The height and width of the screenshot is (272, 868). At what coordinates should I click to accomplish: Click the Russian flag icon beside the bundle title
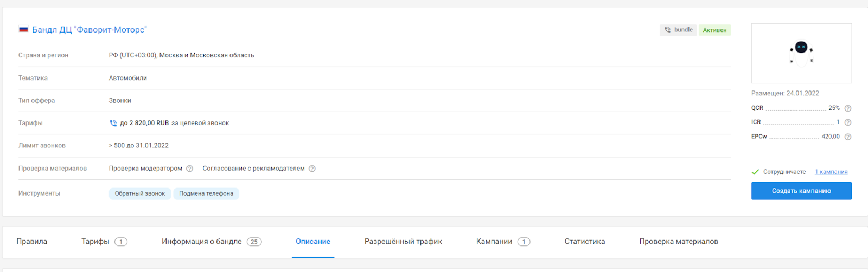tap(23, 29)
